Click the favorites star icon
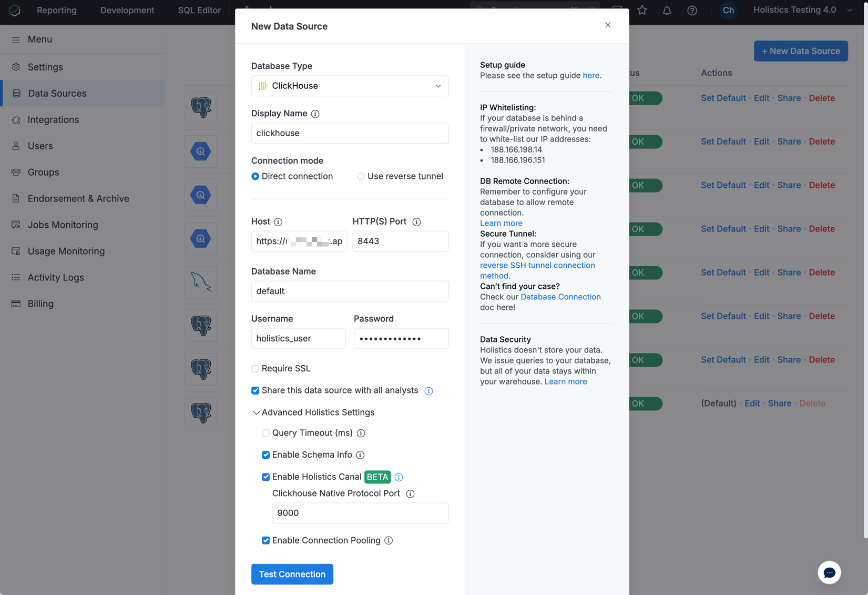 642,11
